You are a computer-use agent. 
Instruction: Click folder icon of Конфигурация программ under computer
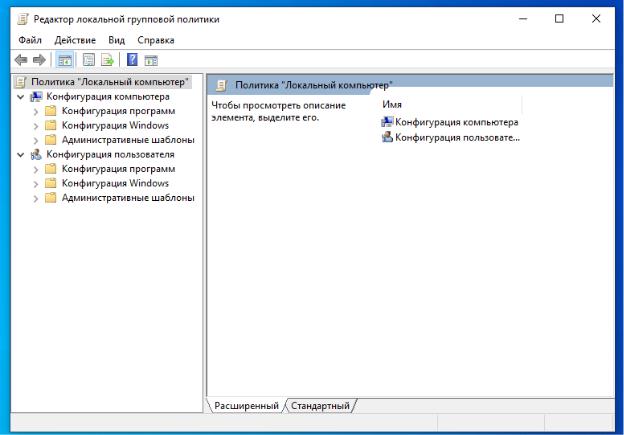click(x=51, y=111)
